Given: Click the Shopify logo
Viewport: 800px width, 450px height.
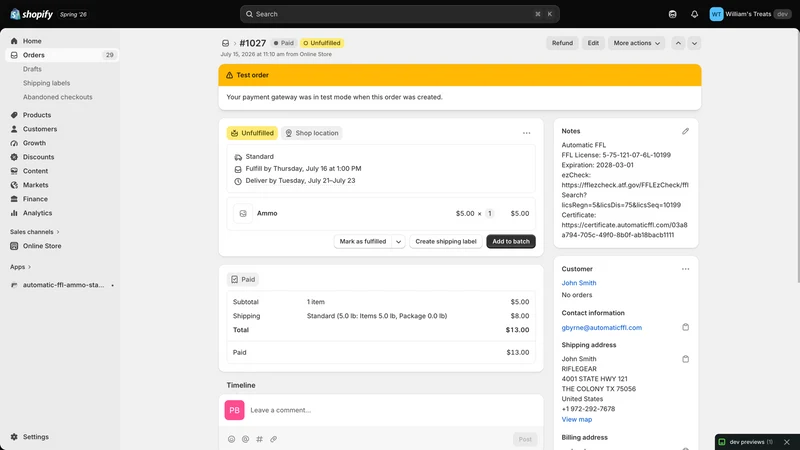Looking at the screenshot, I should click(31, 14).
